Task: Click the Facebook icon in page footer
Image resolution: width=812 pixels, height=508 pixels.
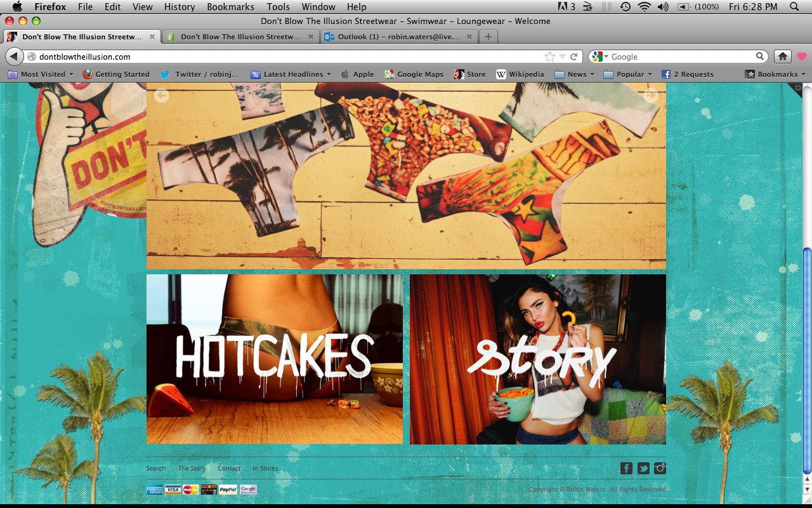Action: pos(626,469)
